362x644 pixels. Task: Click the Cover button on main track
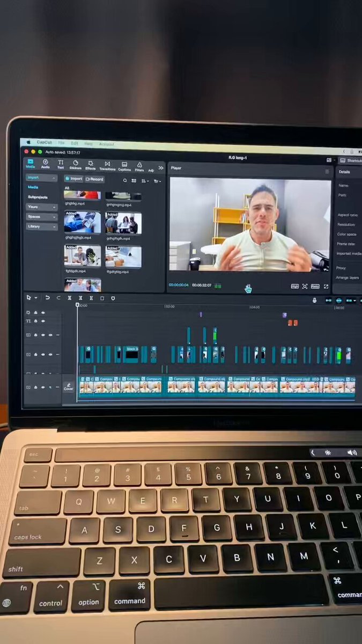click(69, 387)
